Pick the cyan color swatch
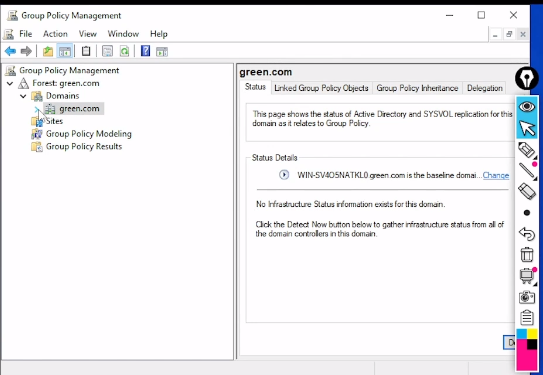The image size is (543, 375). 522,334
